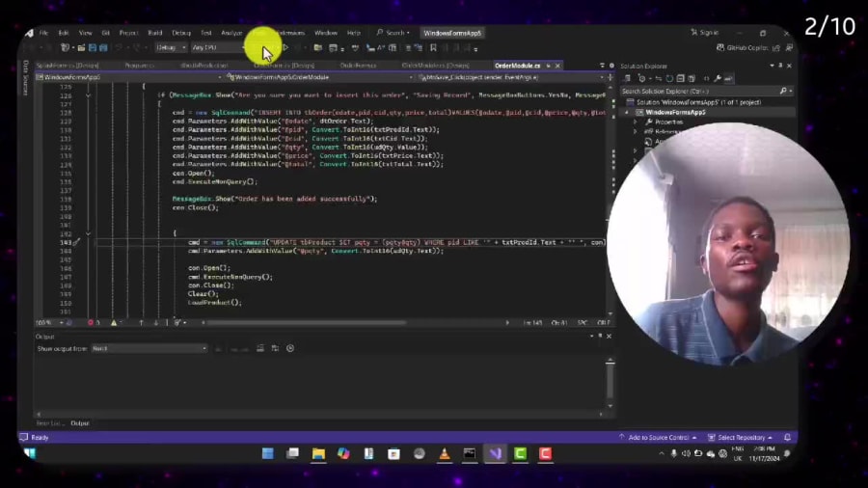Open the Help menu
This screenshot has width=868, height=488.
pyautogui.click(x=354, y=33)
